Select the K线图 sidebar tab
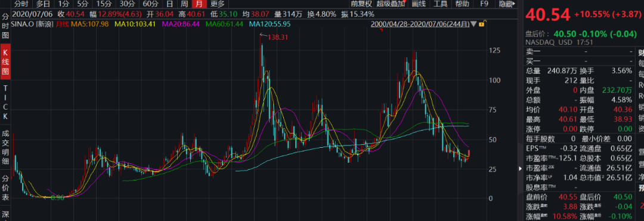The height and width of the screenshot is (221, 644). [x=5, y=63]
